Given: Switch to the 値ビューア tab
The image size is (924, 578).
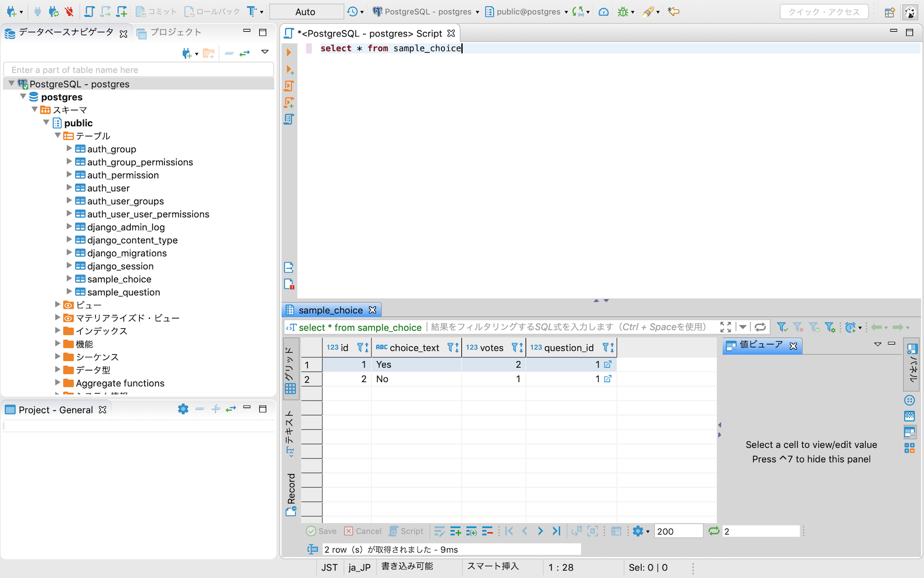Looking at the screenshot, I should pos(761,346).
